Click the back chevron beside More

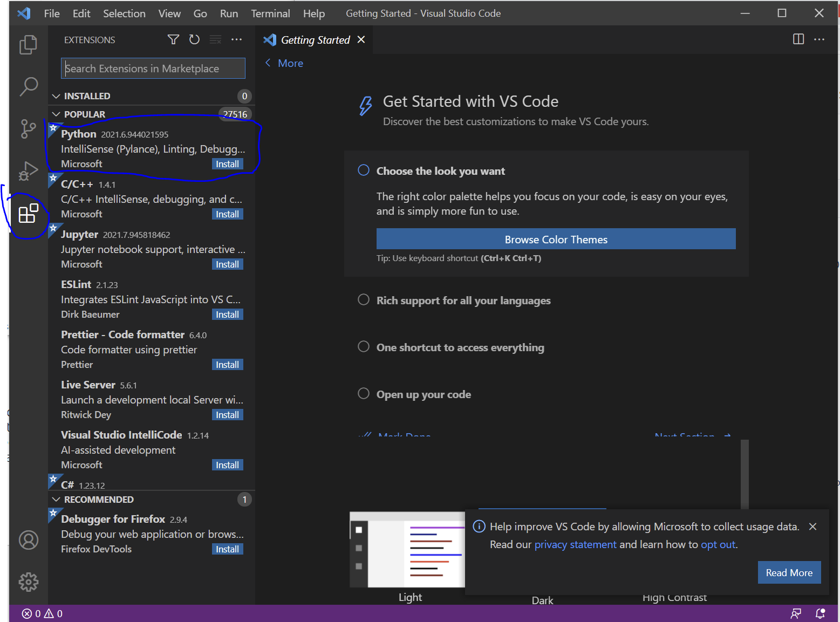coord(268,63)
